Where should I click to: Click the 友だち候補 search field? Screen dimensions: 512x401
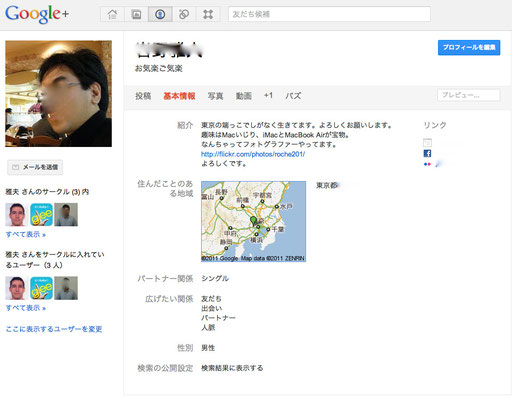(x=329, y=14)
